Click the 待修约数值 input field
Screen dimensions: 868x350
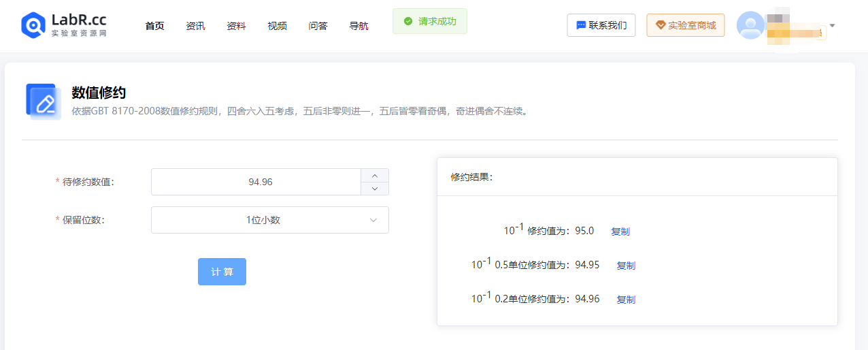pos(256,182)
